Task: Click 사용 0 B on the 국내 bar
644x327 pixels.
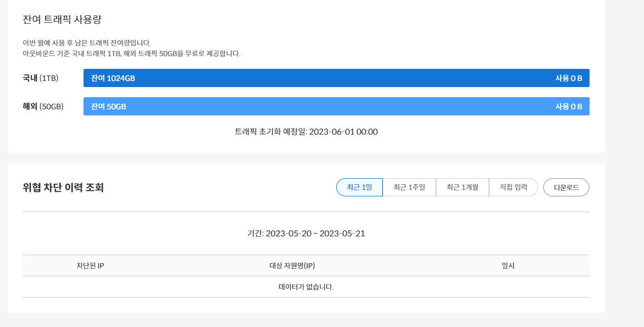Action: click(x=569, y=78)
